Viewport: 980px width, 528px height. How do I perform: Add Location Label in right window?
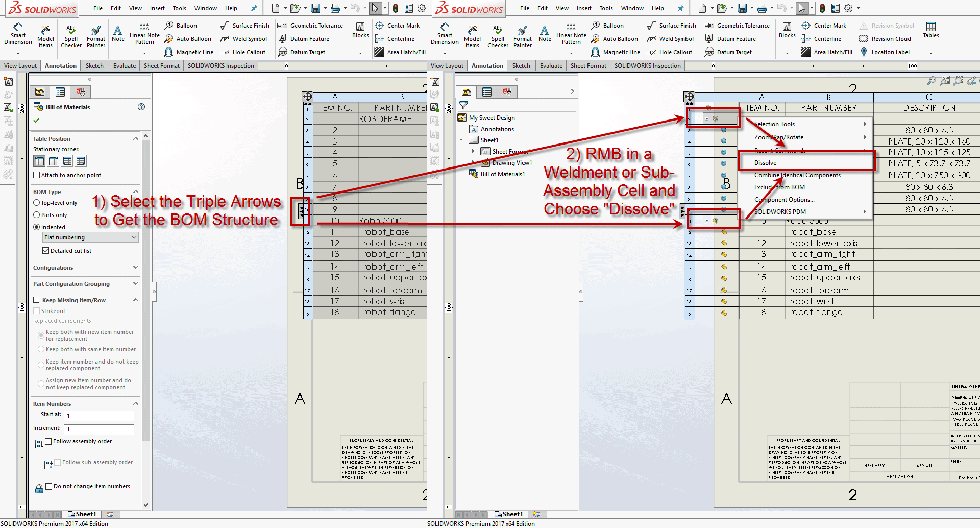(x=885, y=52)
